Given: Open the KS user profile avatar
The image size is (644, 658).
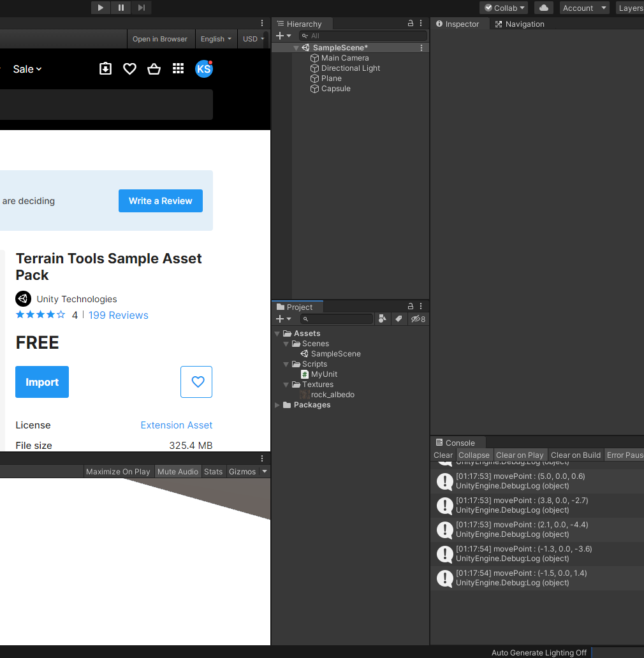Looking at the screenshot, I should (x=204, y=68).
